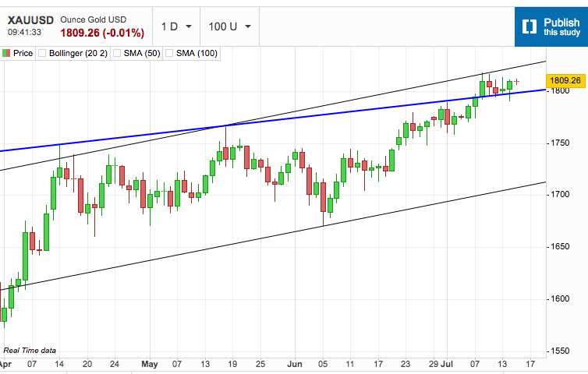Click the 1600 price axis label
588x374 pixels.
pos(560,298)
